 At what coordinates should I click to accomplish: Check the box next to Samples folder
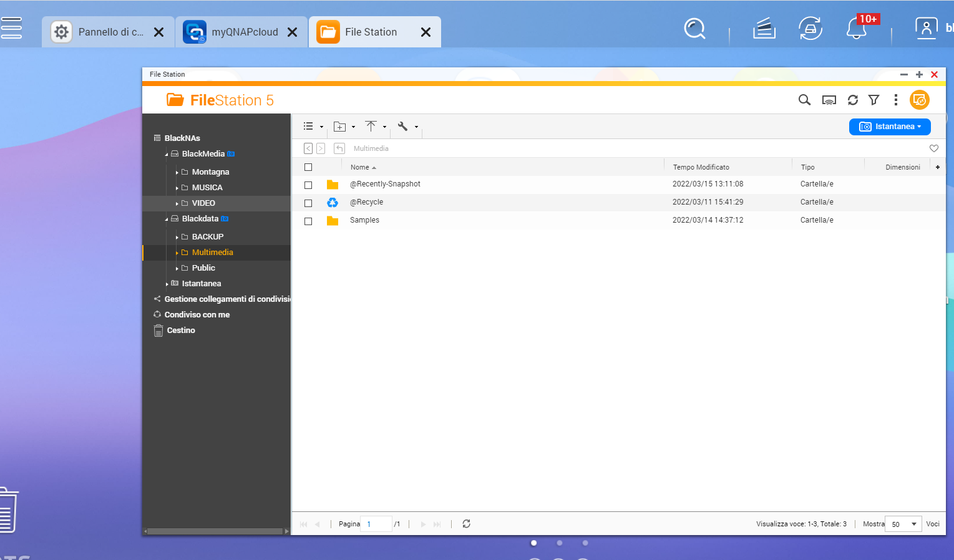[x=308, y=221]
